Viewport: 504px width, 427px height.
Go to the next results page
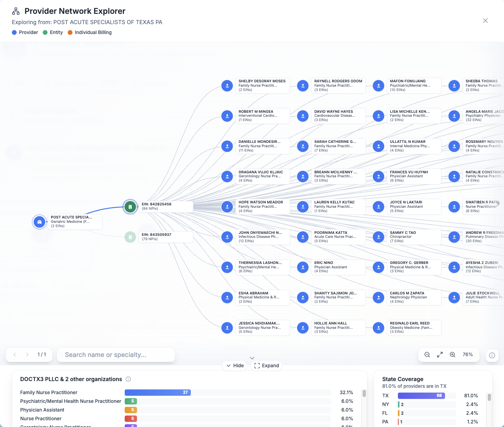27,355
